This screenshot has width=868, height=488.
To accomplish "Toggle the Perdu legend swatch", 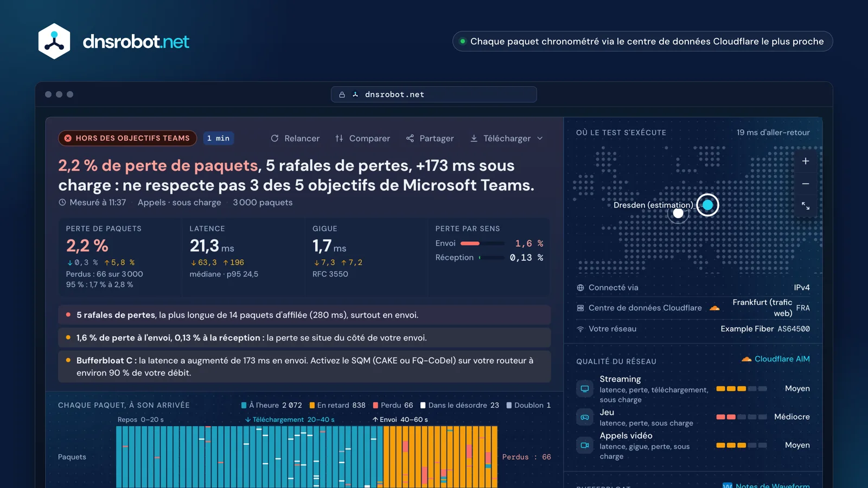I will [375, 405].
